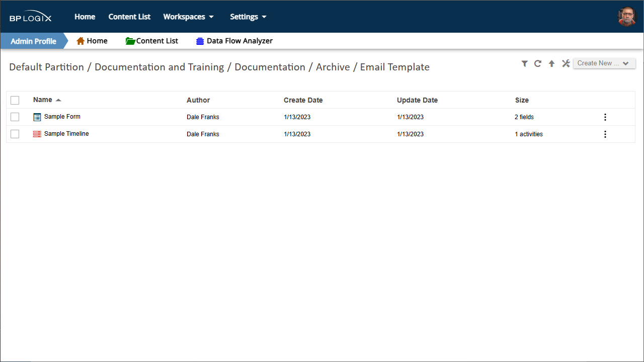Image resolution: width=644 pixels, height=362 pixels.
Task: Sort by the Create Date column header
Action: point(303,100)
